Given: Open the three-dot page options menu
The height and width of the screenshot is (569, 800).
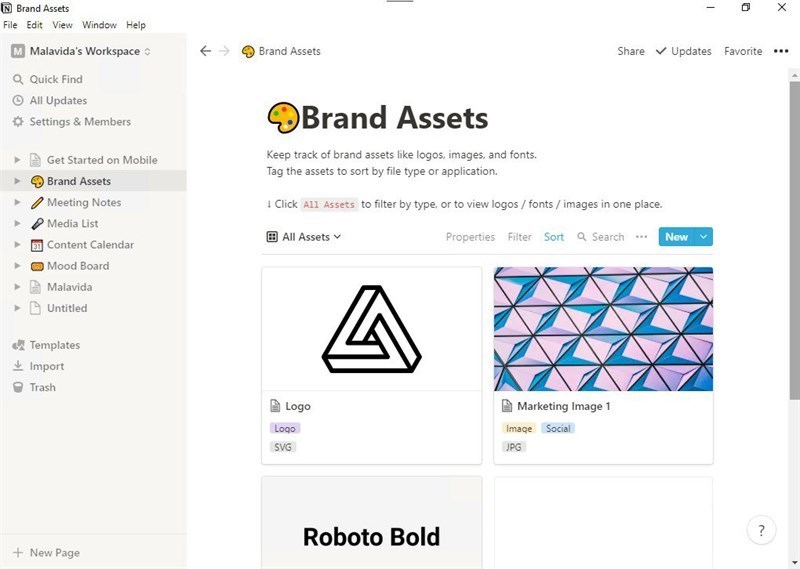Looking at the screenshot, I should (781, 51).
